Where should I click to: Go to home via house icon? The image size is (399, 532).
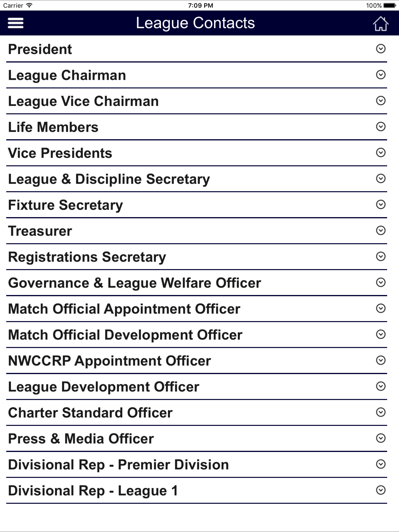pos(380,23)
